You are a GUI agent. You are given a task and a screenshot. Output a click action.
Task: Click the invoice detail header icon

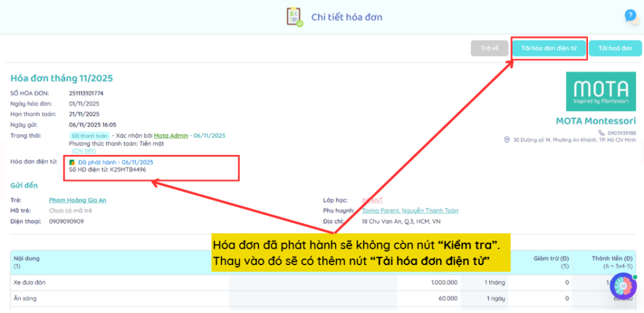click(x=294, y=17)
